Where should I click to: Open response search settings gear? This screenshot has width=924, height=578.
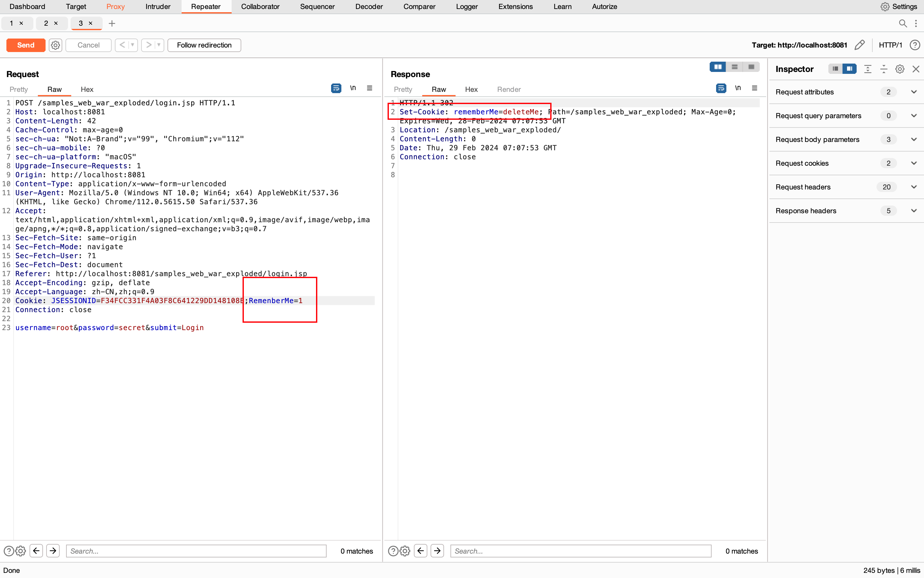pos(405,551)
